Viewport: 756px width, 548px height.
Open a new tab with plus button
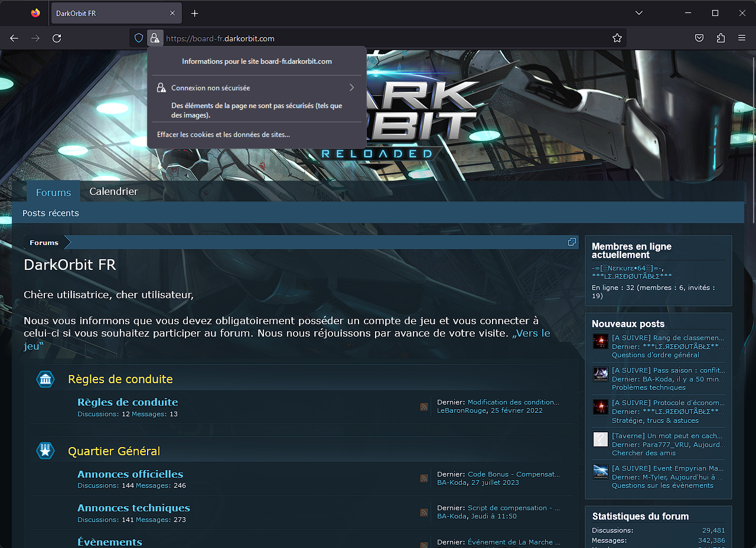pyautogui.click(x=194, y=13)
